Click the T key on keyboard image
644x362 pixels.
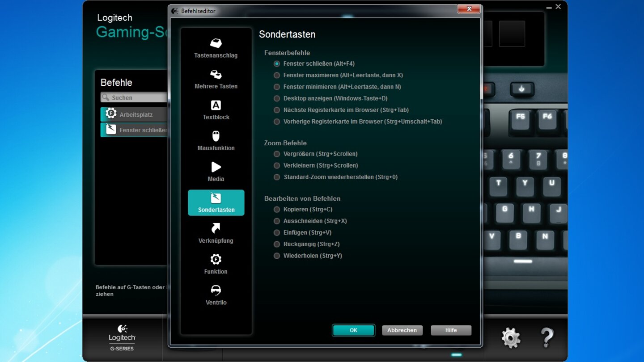point(499,188)
